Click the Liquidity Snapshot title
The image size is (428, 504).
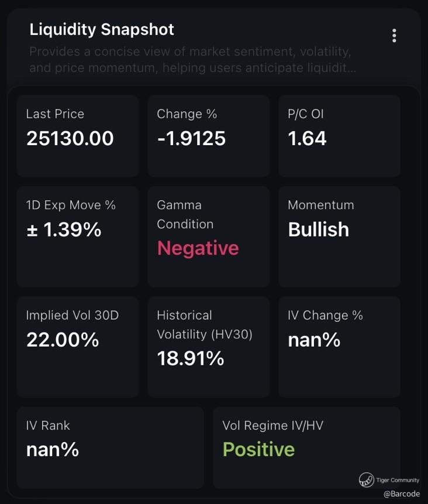click(102, 29)
